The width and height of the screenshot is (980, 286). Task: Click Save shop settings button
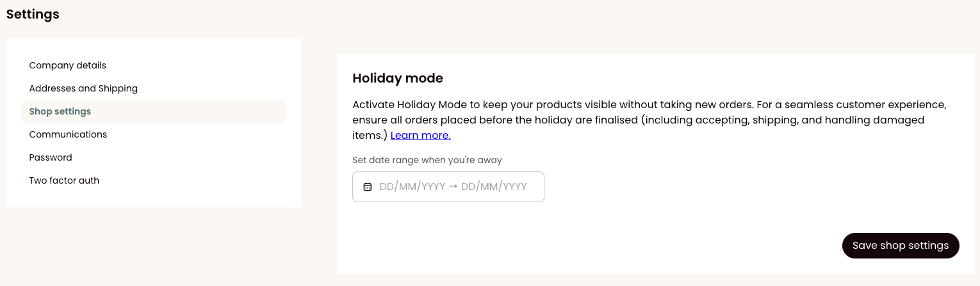[901, 246]
